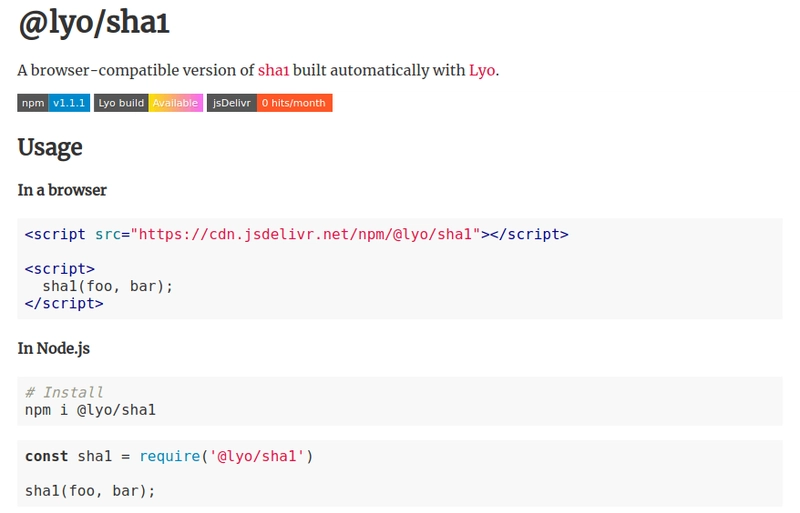Click sha1(foo, bar) in the Node.js code block
The width and height of the screenshot is (800, 513).
[90, 490]
